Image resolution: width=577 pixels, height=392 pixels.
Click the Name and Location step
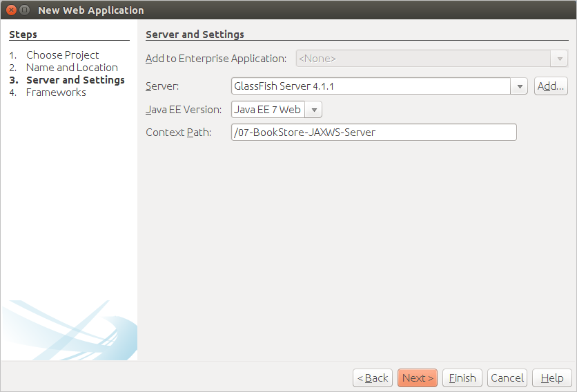pyautogui.click(x=72, y=68)
